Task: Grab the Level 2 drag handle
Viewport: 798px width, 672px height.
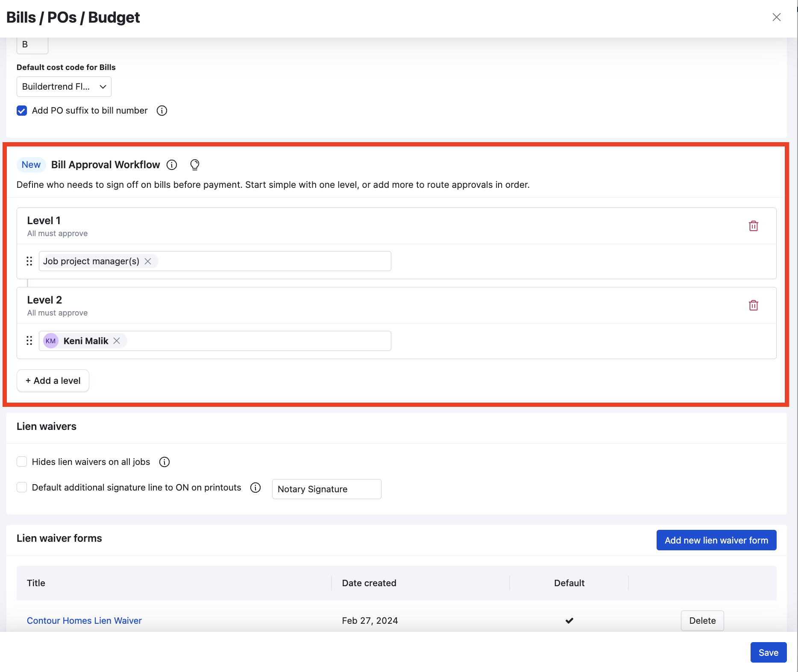Action: point(29,341)
